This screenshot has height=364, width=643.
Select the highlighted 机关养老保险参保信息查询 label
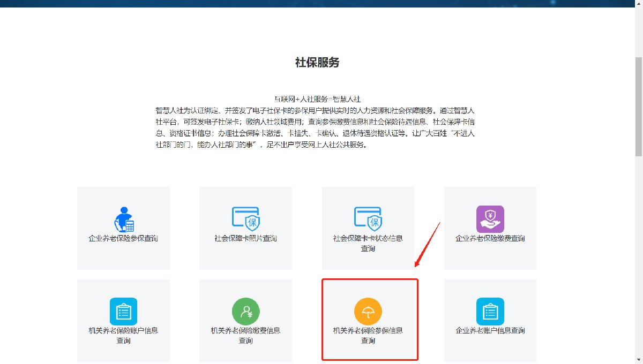click(368, 336)
